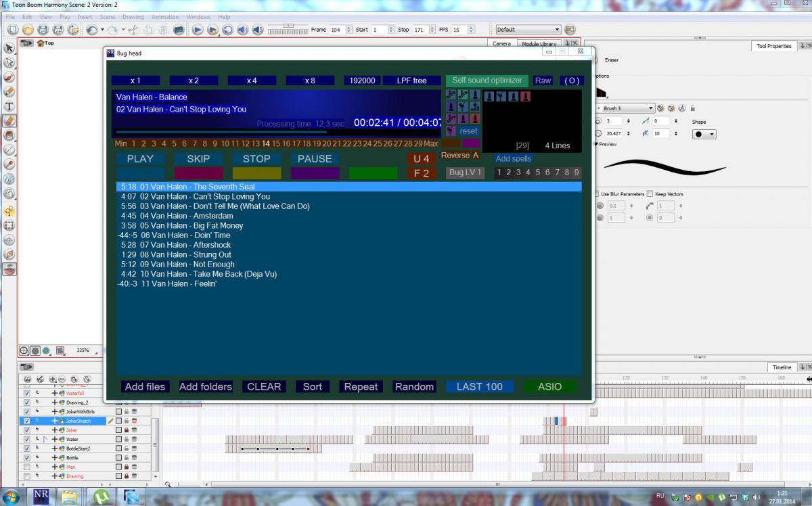
Task: Click the Open scene folder icon
Action: coord(28,30)
